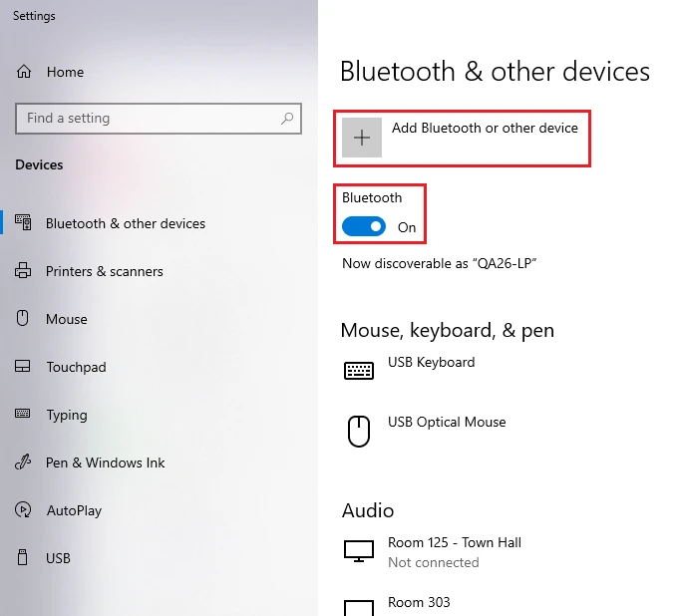Select the Room 303 audio device
Viewport: 679px width, 616px height.
tap(419, 603)
